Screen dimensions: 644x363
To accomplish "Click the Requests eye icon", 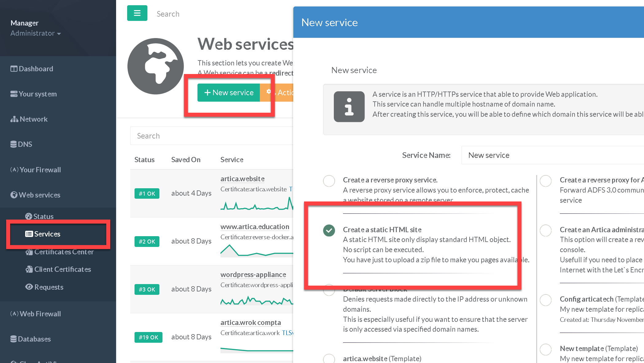I will click(29, 287).
